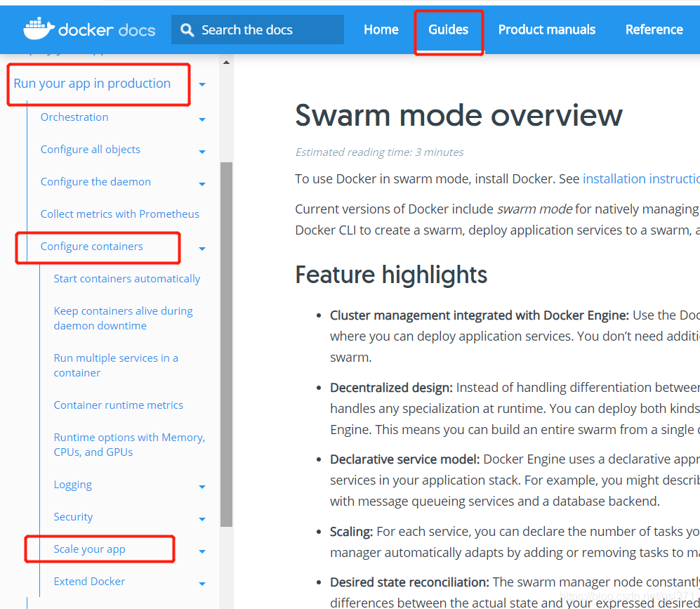Open Configure all objects
This screenshot has height=609, width=700.
[90, 150]
